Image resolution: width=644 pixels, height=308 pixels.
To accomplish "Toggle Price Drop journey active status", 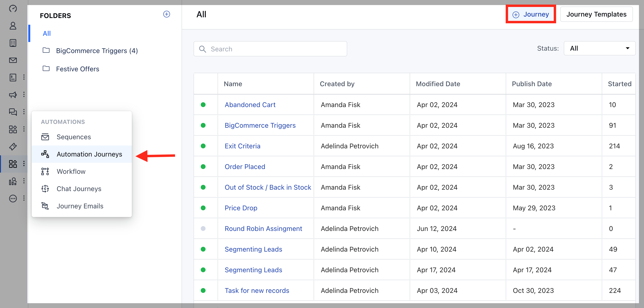I will pos(203,208).
